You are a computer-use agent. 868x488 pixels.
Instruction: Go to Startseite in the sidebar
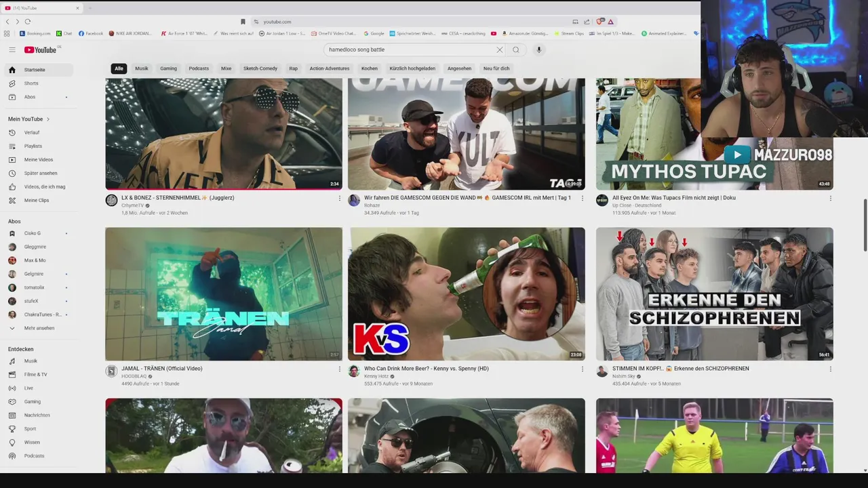click(x=39, y=70)
